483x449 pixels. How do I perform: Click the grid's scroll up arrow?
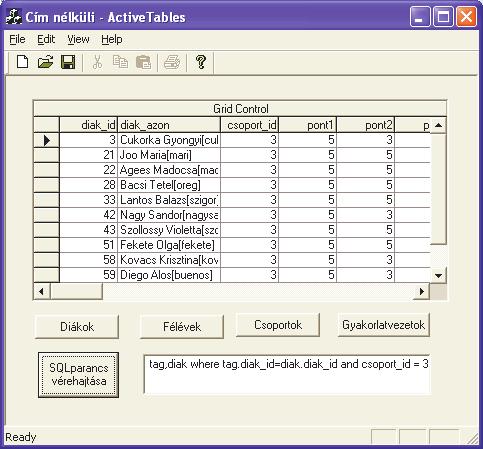pyautogui.click(x=439, y=126)
